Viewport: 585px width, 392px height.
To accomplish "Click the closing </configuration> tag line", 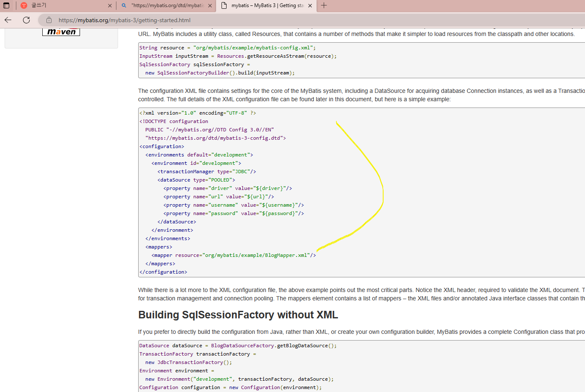I will click(163, 272).
